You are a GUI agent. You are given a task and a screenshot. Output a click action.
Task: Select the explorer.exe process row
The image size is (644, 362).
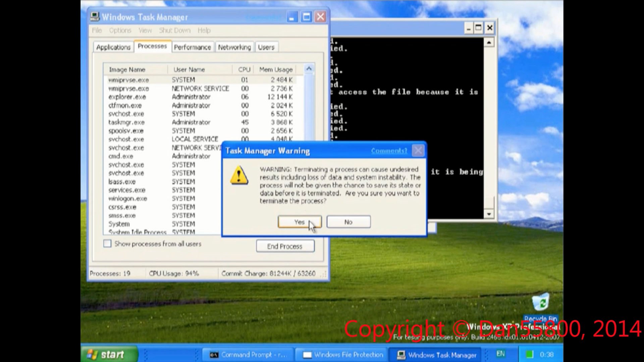(127, 97)
